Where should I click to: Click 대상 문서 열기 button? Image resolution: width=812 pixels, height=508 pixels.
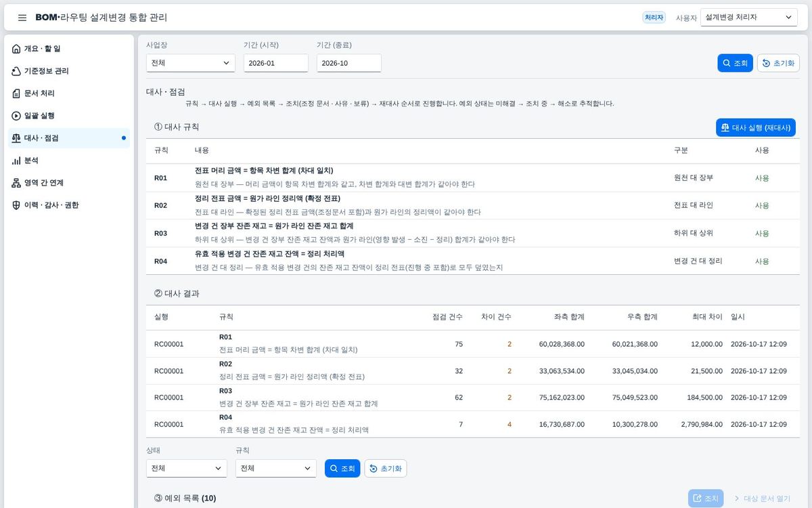click(x=764, y=499)
